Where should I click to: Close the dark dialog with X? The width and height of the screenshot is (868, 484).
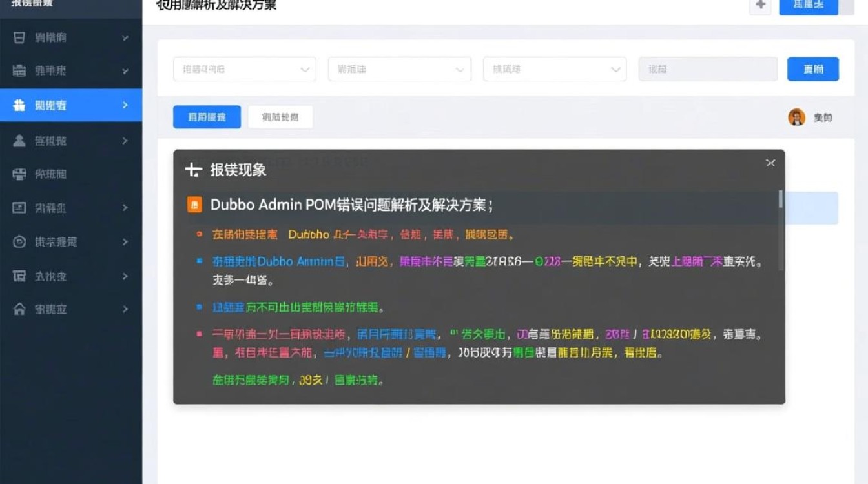coord(770,163)
